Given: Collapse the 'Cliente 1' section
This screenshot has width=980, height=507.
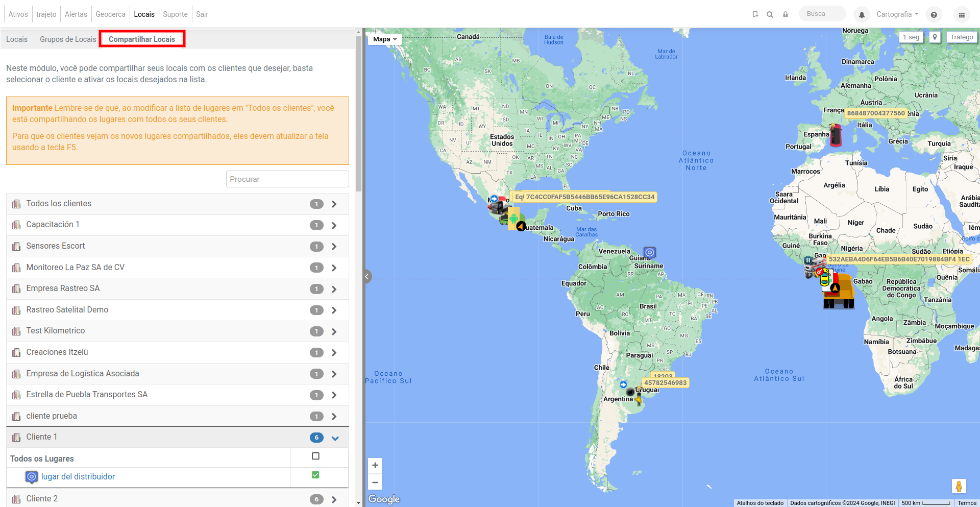Looking at the screenshot, I should (335, 438).
